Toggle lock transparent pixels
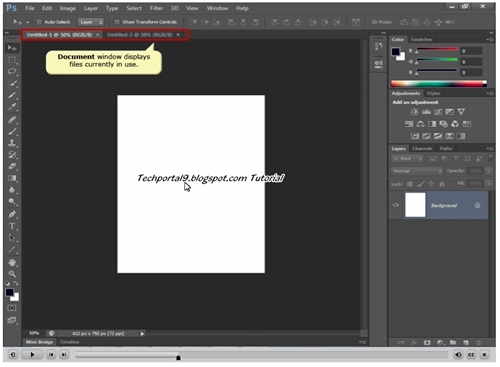 (x=410, y=184)
